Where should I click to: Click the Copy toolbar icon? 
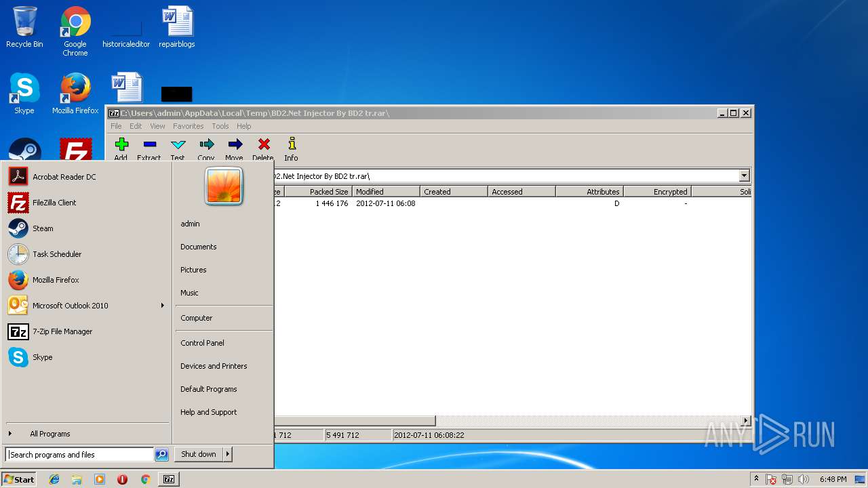[206, 144]
